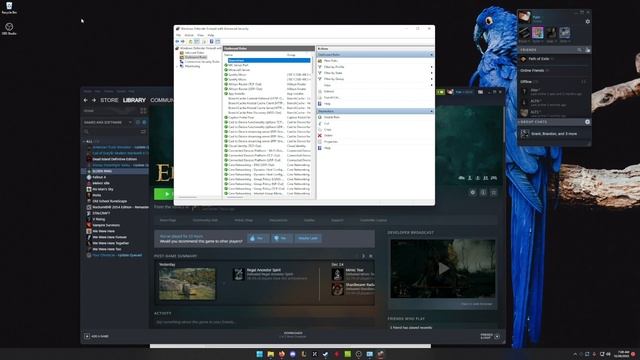640x360 pixels.
Task: Go back using Steam's back arrow
Action: (x=86, y=100)
